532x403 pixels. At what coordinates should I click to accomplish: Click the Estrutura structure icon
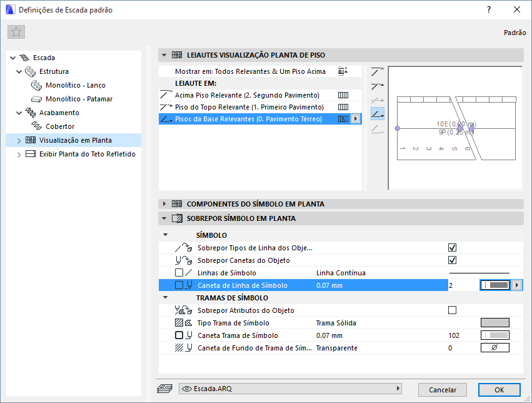click(x=30, y=71)
